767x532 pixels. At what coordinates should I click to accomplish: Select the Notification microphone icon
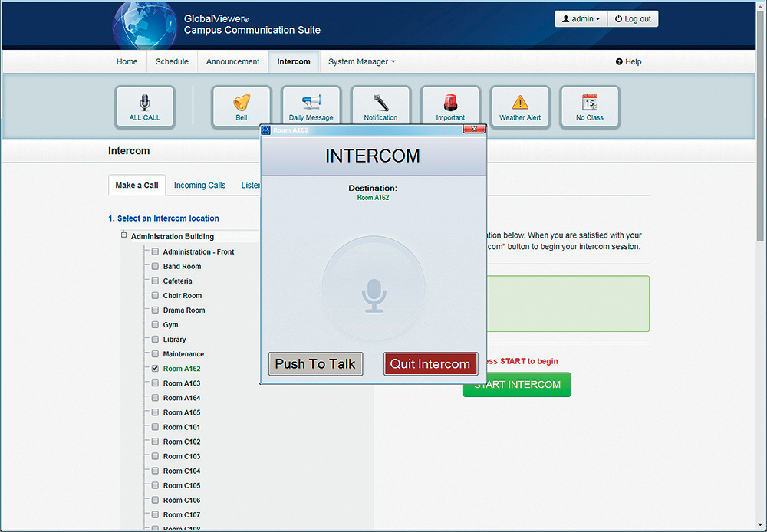380,100
